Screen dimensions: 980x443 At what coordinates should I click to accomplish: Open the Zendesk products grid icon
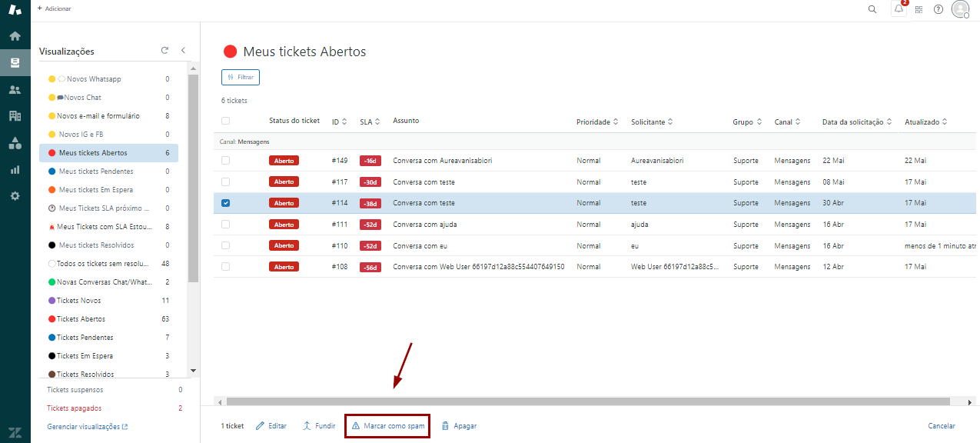click(x=919, y=9)
